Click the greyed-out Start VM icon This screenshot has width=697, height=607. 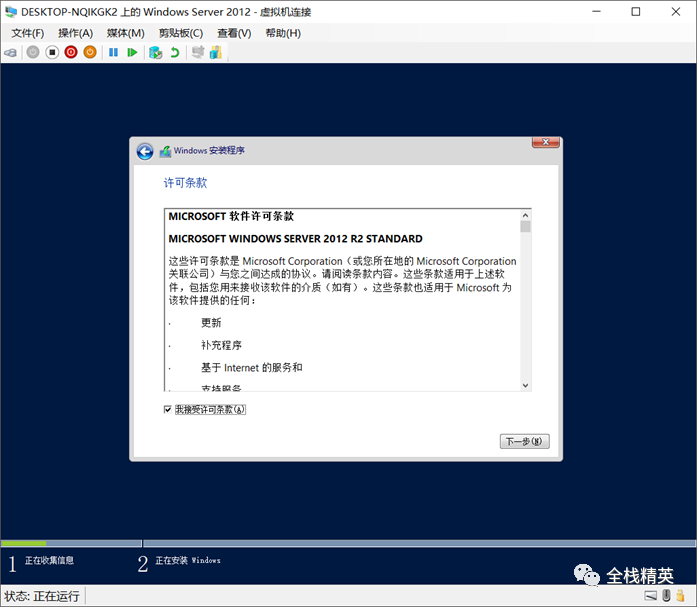click(33, 52)
